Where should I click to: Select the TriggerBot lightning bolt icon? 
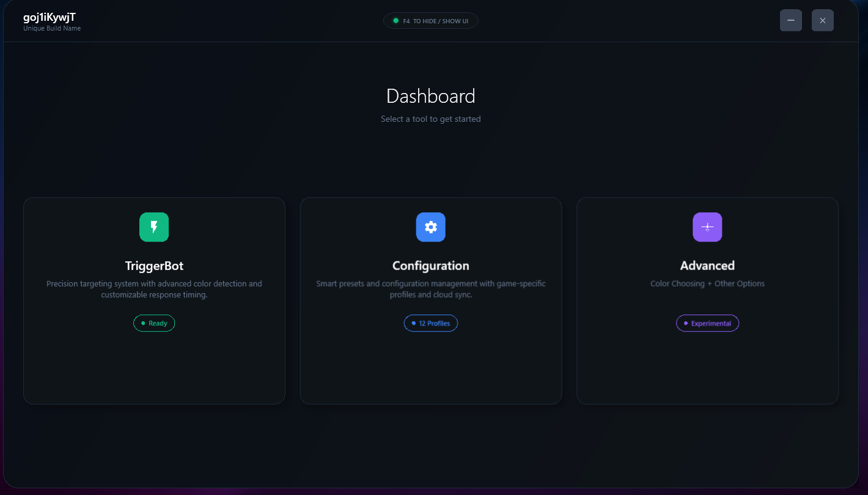coord(154,227)
